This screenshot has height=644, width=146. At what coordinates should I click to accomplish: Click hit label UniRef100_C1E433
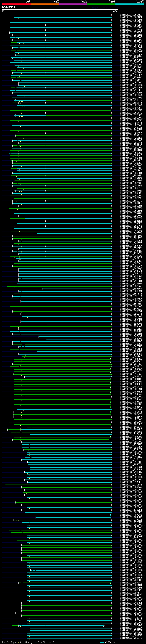[131, 435]
